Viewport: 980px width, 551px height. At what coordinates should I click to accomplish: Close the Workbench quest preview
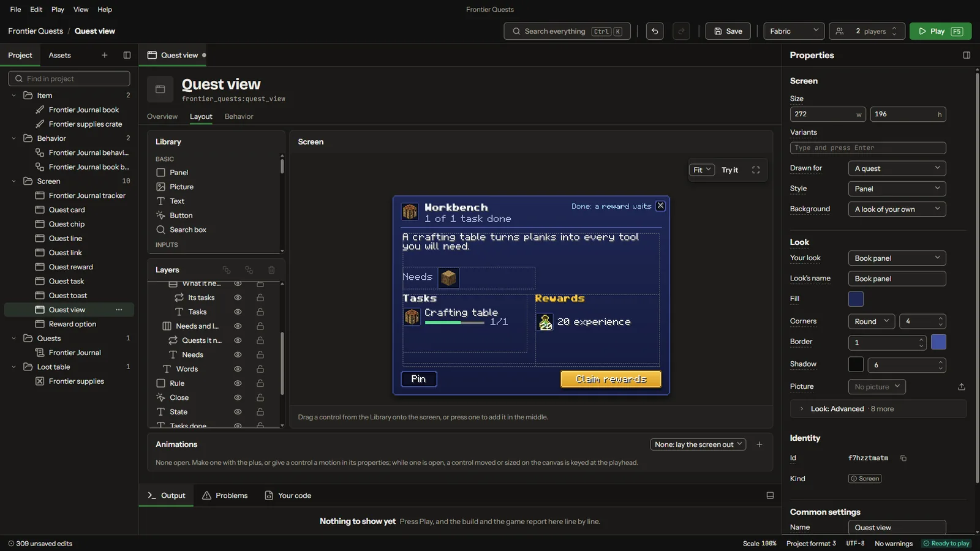[660, 206]
